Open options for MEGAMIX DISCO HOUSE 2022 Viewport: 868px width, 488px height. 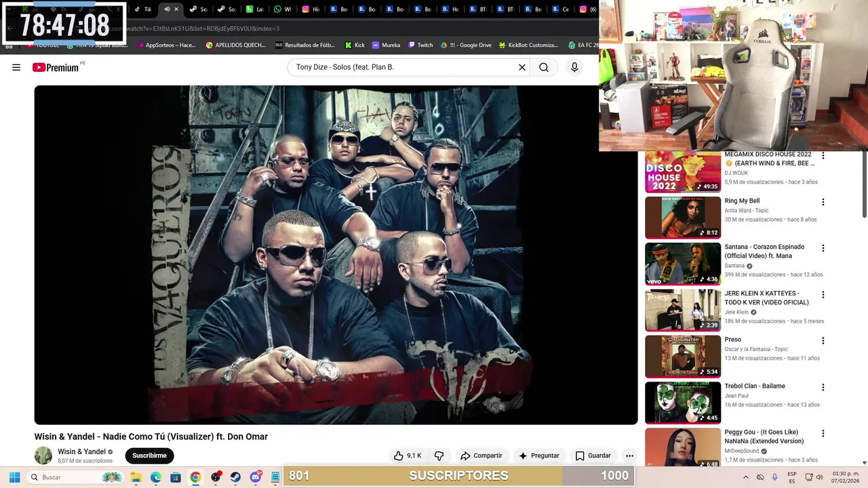(823, 156)
